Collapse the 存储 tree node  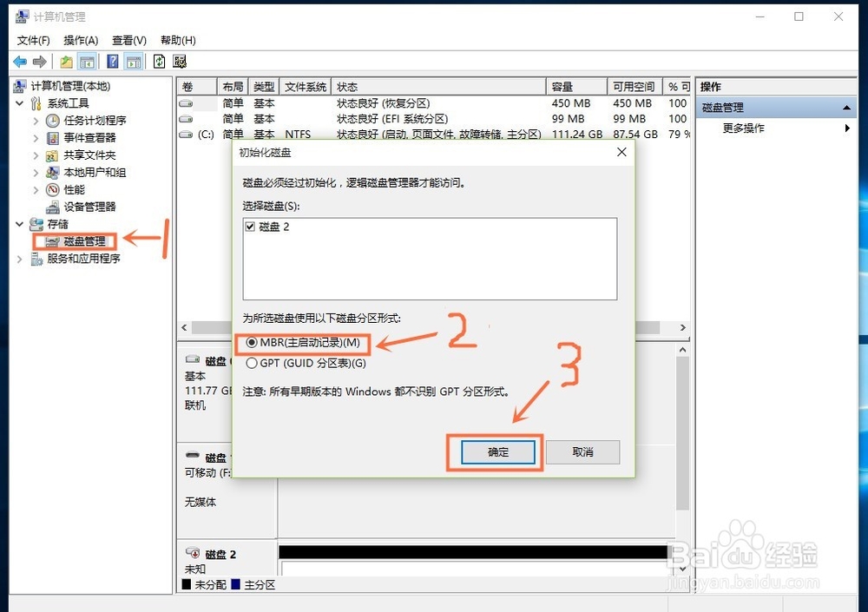pos(19,224)
